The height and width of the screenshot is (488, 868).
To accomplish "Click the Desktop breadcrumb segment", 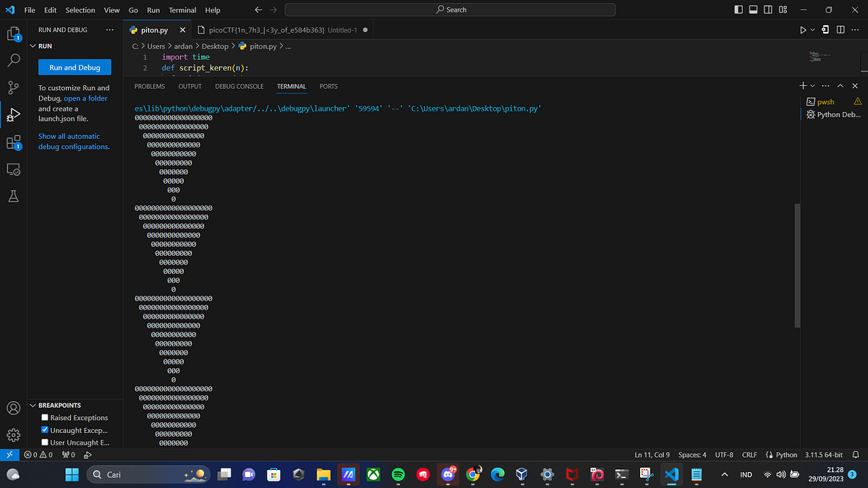I will pyautogui.click(x=213, y=46).
